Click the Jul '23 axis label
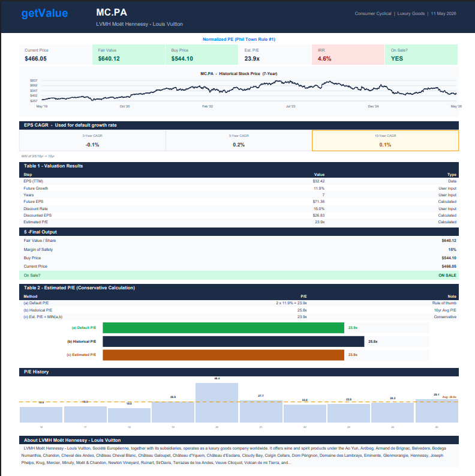475x476 pixels. point(290,106)
